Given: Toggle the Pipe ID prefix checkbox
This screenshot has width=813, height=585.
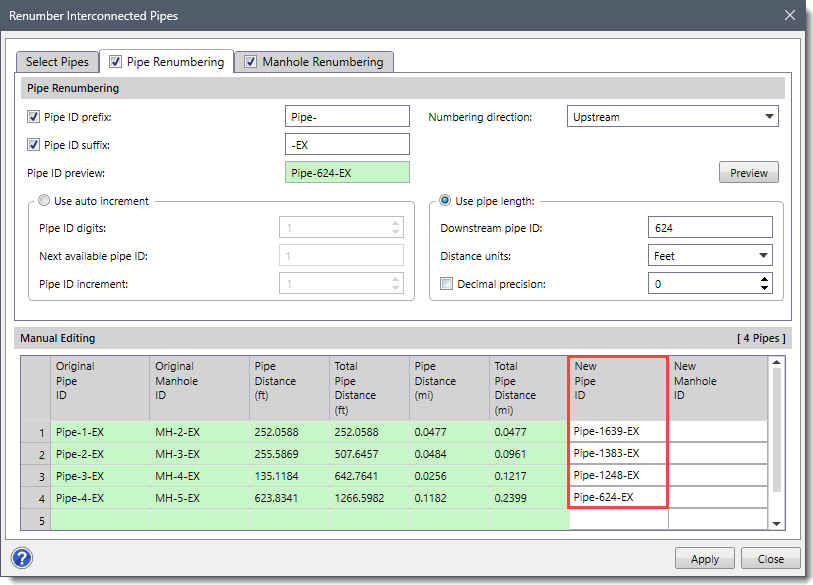Looking at the screenshot, I should tap(34, 117).
